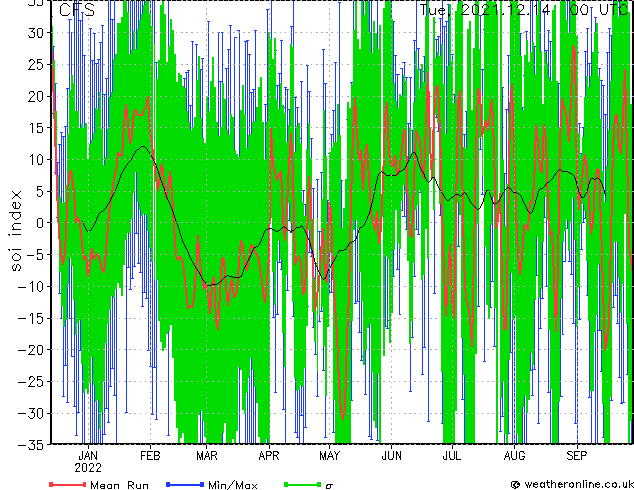This screenshot has height=490, width=634.
Task: Click the y-axis value -10
Action: click(31, 287)
